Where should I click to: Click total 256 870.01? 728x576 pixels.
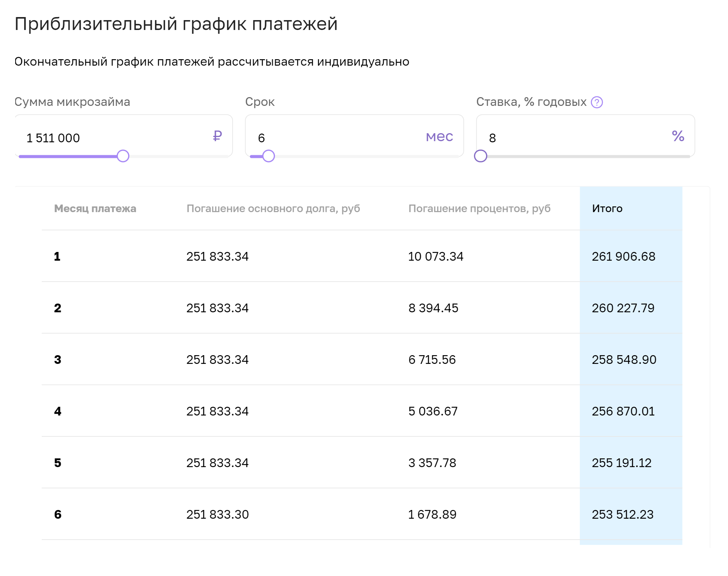point(623,411)
